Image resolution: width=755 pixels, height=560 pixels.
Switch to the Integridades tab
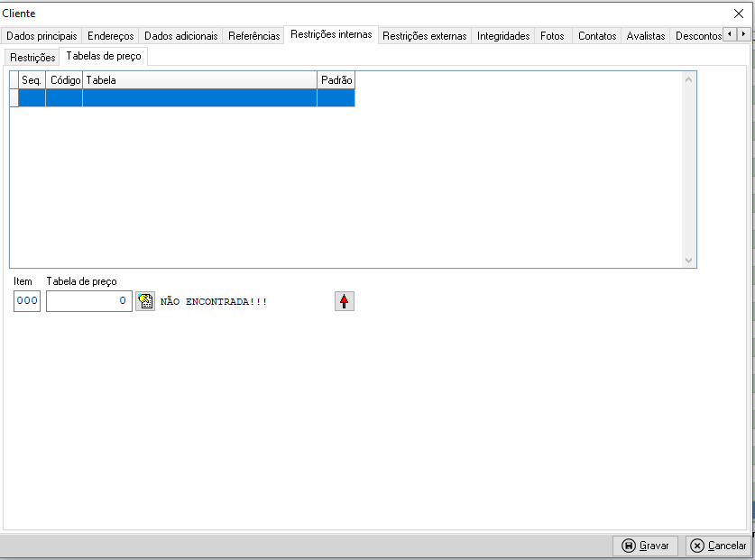click(503, 36)
